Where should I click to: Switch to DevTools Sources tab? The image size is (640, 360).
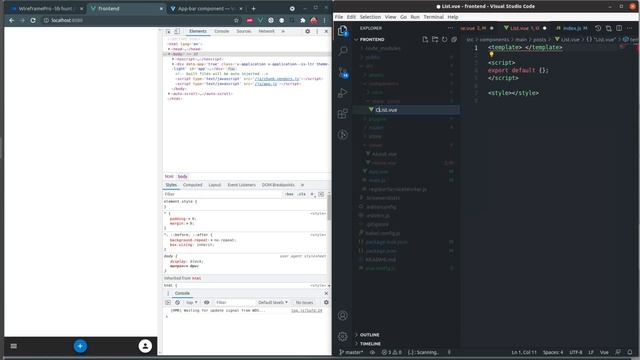(x=244, y=31)
